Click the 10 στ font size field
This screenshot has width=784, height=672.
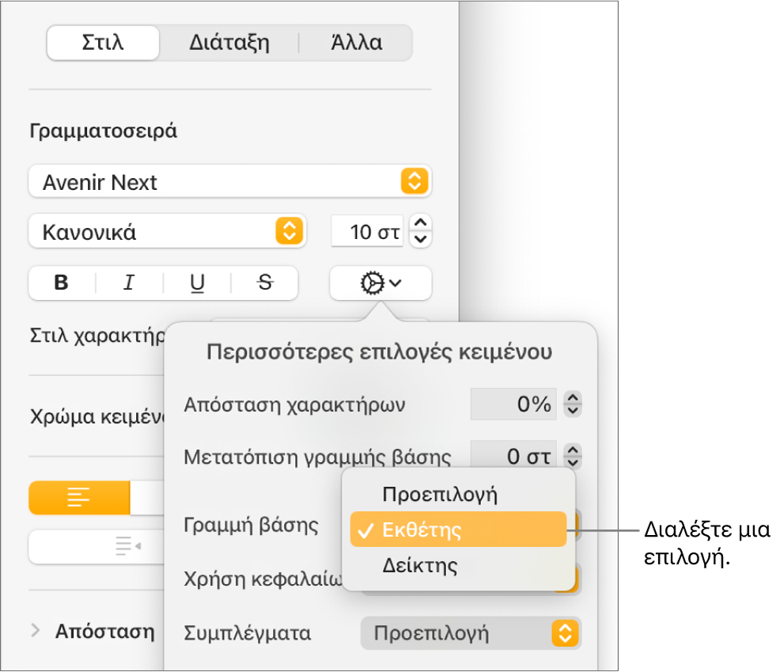[x=367, y=232]
